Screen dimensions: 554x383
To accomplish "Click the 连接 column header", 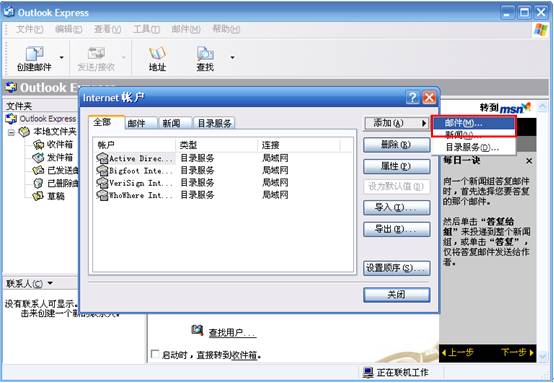I will 299,145.
